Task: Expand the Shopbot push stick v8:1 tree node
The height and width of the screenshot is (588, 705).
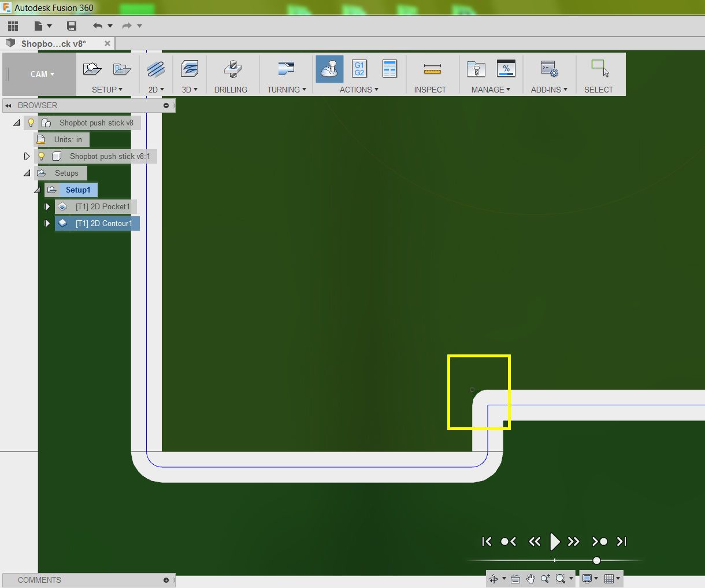Action: pos(27,156)
